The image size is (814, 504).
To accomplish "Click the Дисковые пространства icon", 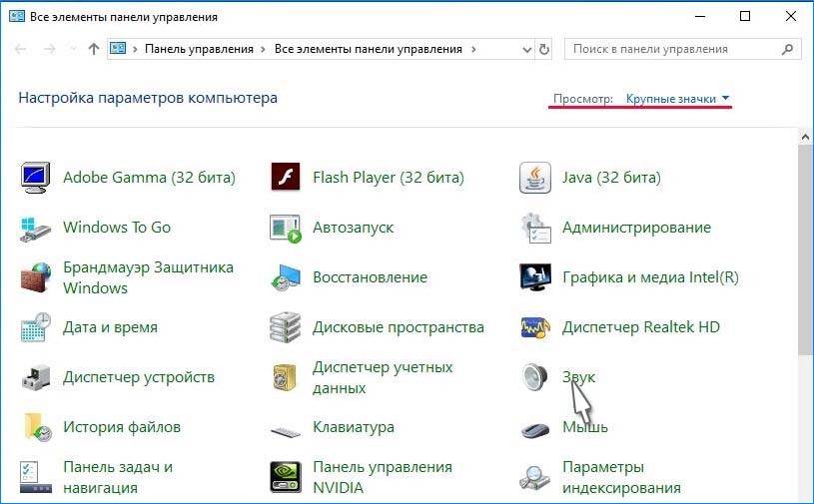I will click(x=286, y=327).
